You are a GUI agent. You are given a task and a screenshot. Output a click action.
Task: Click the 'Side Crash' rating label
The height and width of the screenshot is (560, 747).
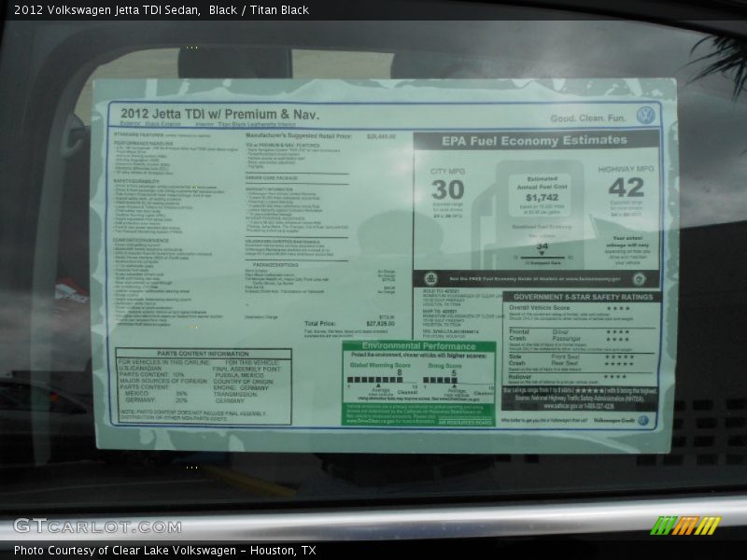pos(516,359)
